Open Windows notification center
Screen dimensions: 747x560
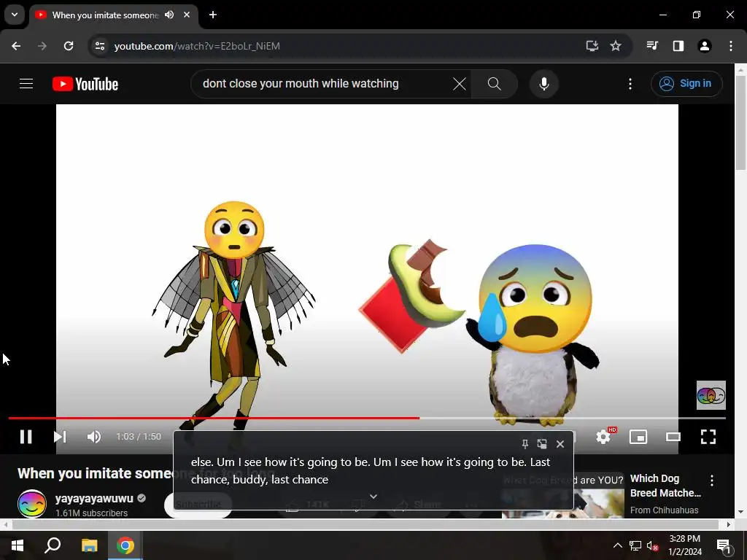click(x=724, y=546)
